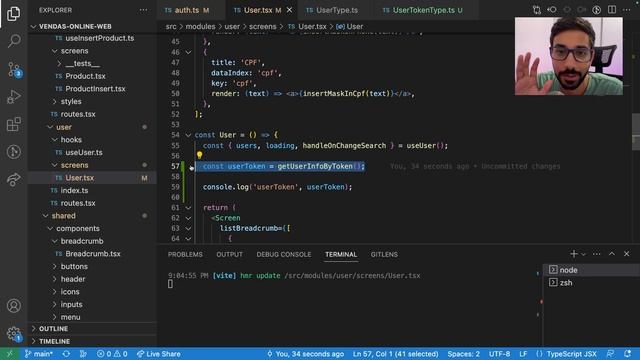Image resolution: width=640 pixels, height=360 pixels.
Task: Open editor more actions ellipsis menu
Action: click(x=627, y=10)
